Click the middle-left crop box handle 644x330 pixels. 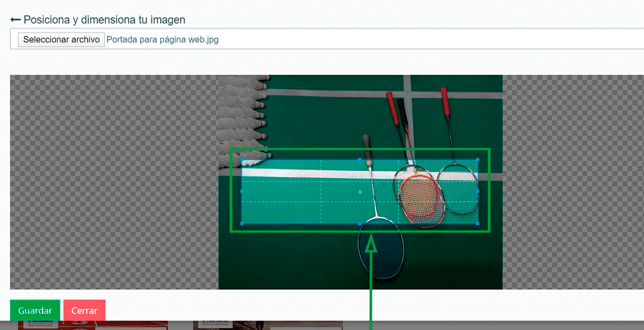pyautogui.click(x=241, y=192)
